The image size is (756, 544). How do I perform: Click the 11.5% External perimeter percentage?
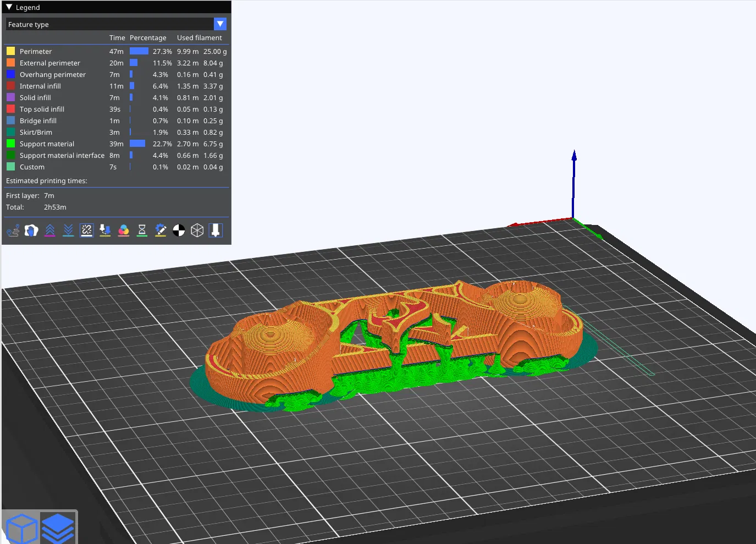pos(162,63)
